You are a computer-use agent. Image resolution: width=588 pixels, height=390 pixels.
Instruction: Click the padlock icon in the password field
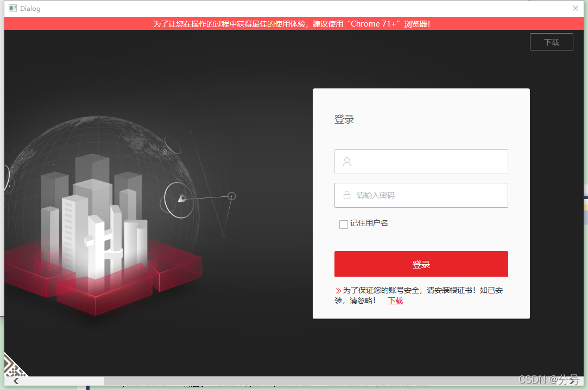[x=346, y=195]
